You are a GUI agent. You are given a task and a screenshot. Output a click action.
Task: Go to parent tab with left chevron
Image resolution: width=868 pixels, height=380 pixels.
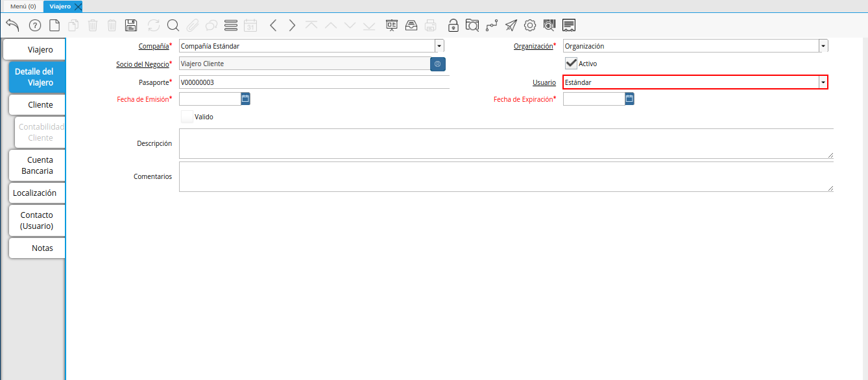point(273,25)
